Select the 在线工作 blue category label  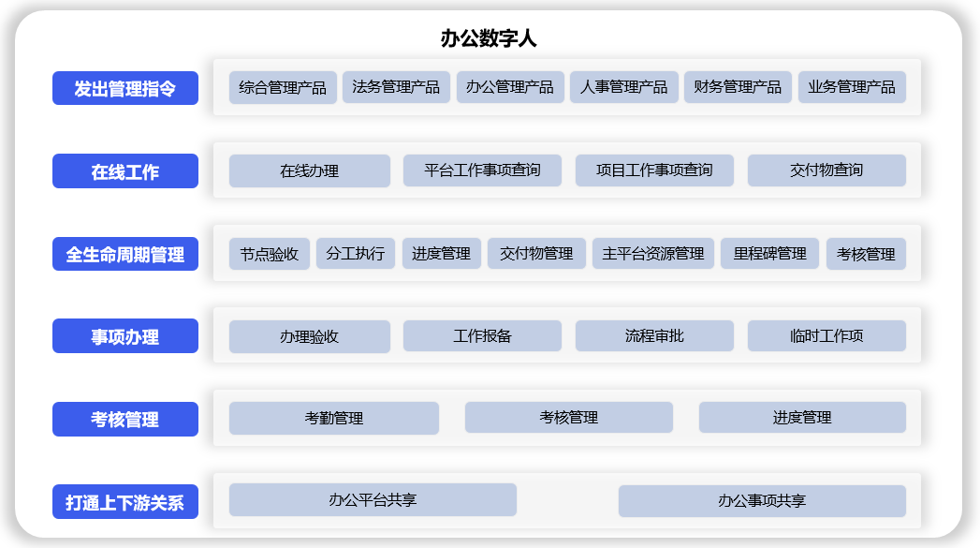[x=125, y=171]
